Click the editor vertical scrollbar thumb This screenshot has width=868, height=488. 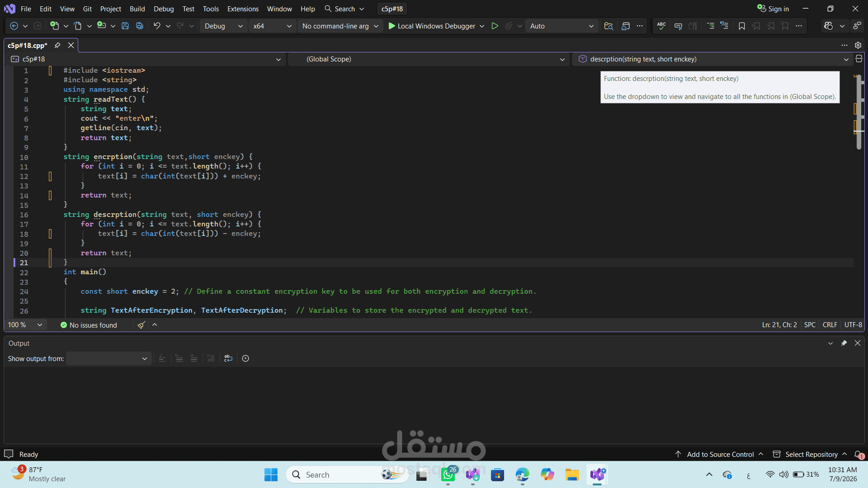pos(859,112)
